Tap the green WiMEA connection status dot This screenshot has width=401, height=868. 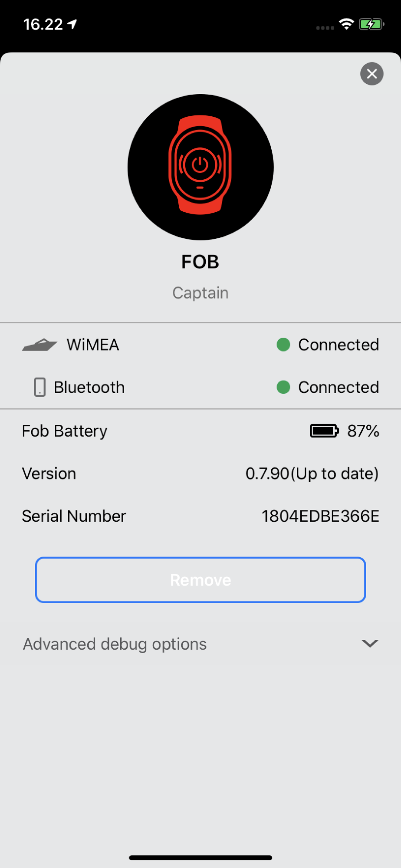coord(283,345)
